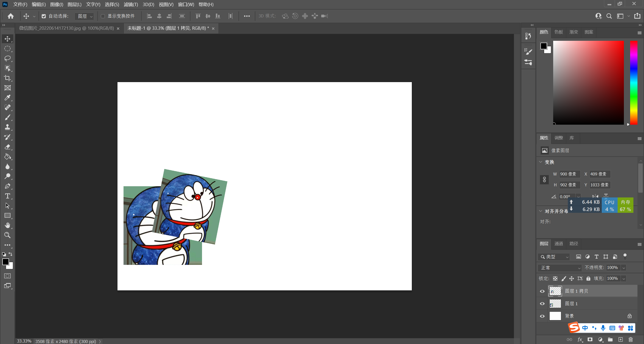
Task: Uncheck the 自动选择 checkbox
Action: pyautogui.click(x=44, y=16)
